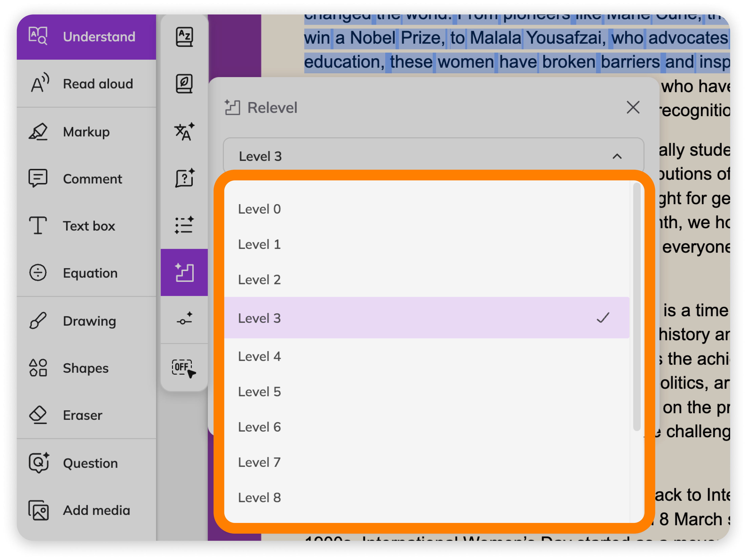Click the AI question mark note icon
This screenshot has height=560, width=747.
[x=184, y=178]
